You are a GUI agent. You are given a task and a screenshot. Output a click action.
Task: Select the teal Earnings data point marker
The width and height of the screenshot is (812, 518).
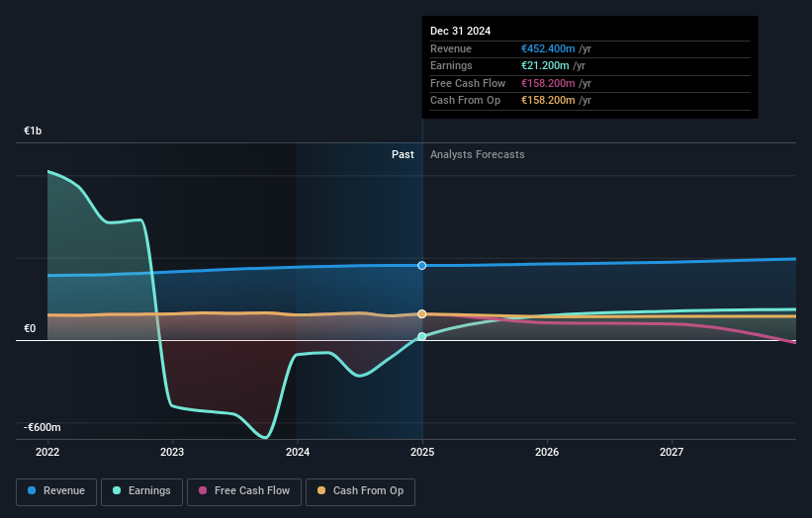pyautogui.click(x=422, y=336)
